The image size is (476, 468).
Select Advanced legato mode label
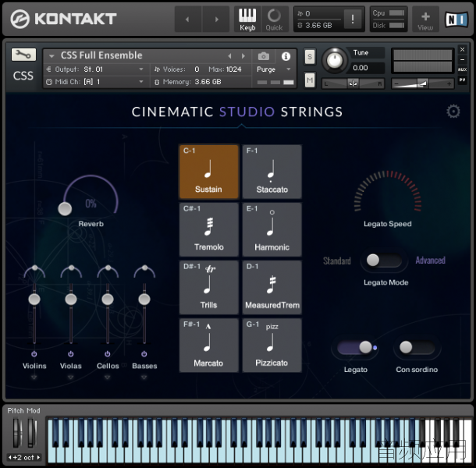pyautogui.click(x=431, y=260)
